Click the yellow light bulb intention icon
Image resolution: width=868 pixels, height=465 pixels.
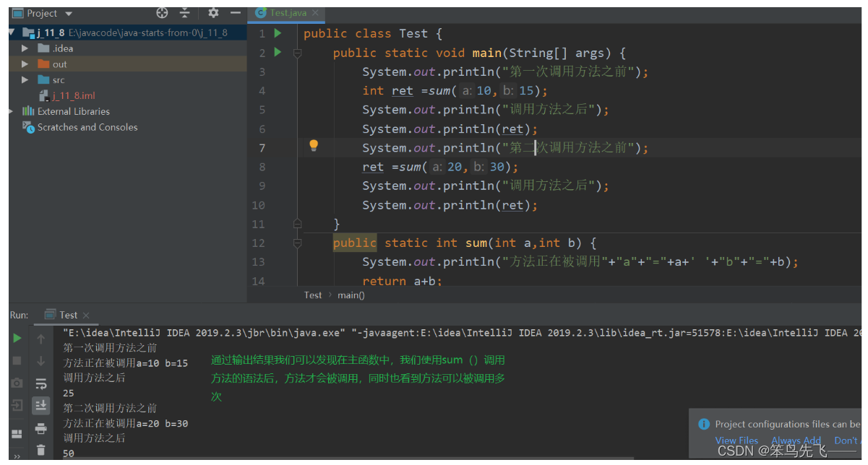314,146
